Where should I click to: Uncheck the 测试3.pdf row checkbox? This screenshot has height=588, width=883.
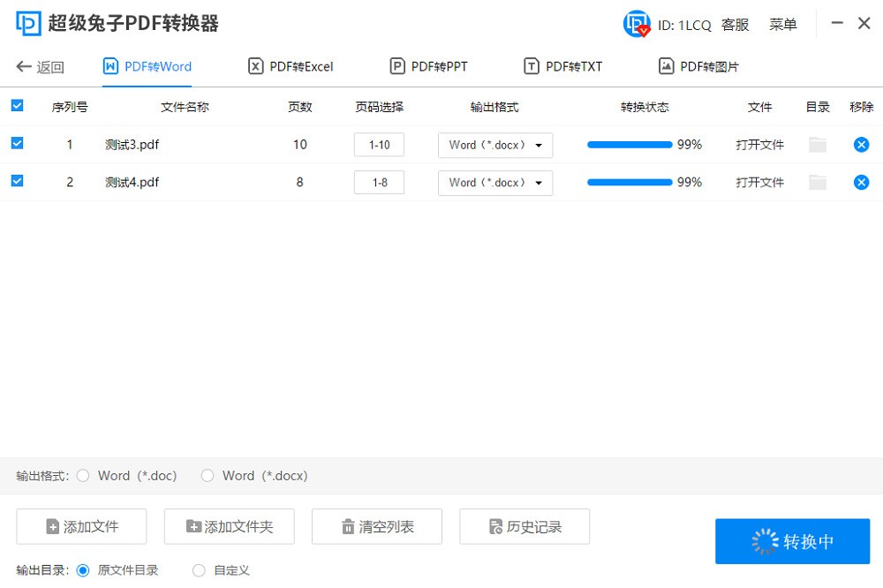tap(18, 144)
